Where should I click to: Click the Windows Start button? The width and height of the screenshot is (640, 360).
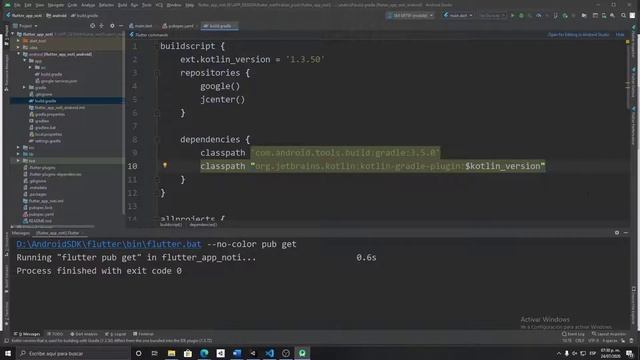(x=8, y=353)
